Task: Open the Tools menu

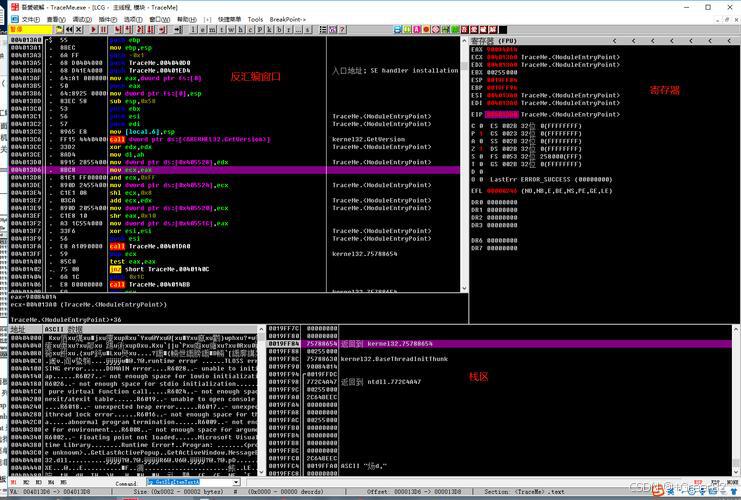Action: click(255, 19)
